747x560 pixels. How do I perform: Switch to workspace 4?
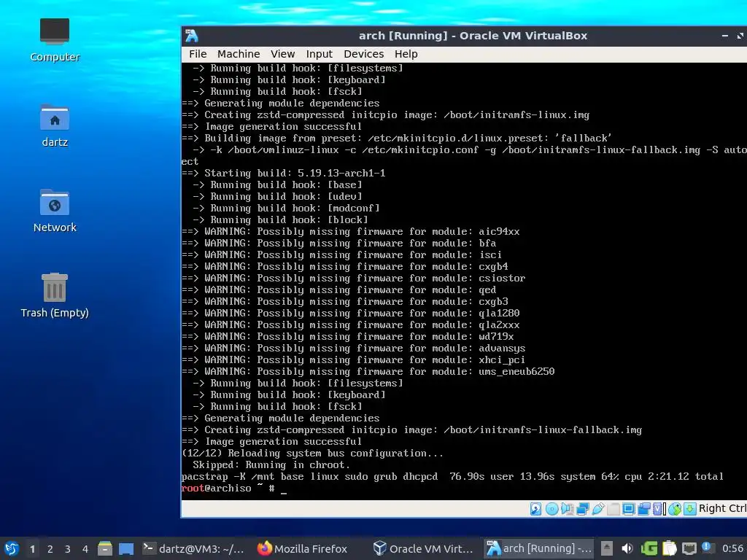85,549
